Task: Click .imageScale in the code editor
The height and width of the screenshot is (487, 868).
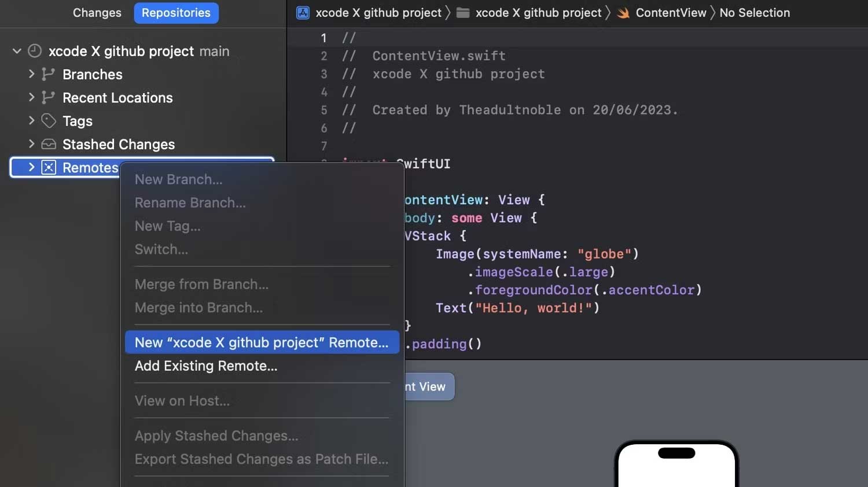Action: point(511,272)
